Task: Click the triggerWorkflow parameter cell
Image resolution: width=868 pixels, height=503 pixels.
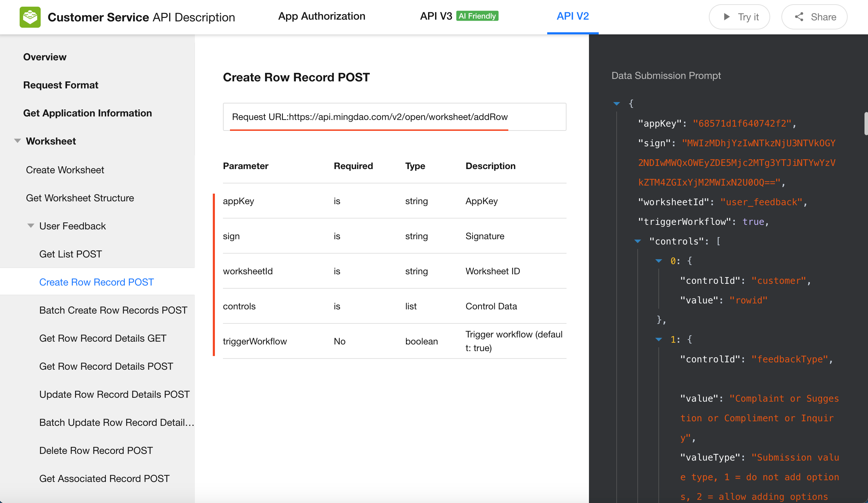Action: [x=255, y=341]
